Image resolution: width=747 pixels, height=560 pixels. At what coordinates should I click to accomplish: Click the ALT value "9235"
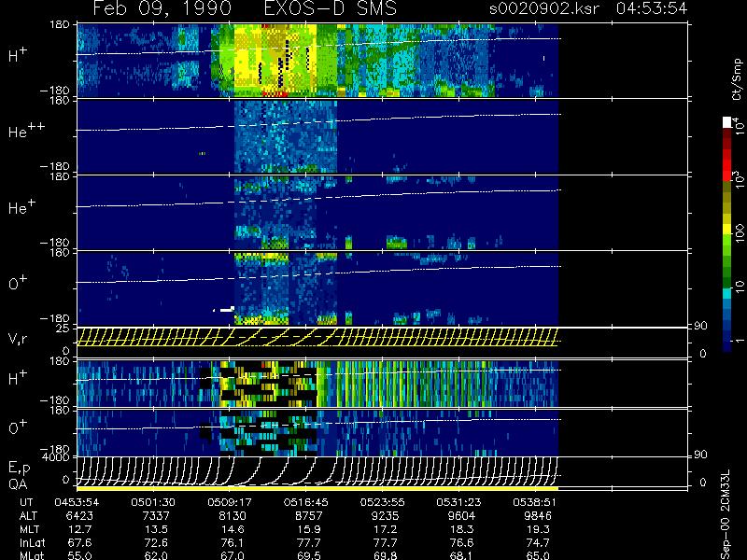[385, 516]
